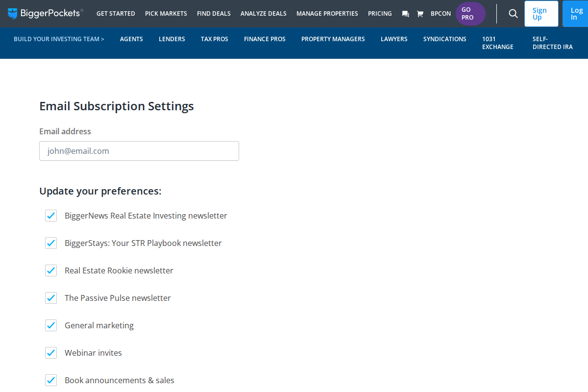Select Property Managers in the blue bar
Image resolution: width=588 pixels, height=392 pixels.
pyautogui.click(x=333, y=39)
